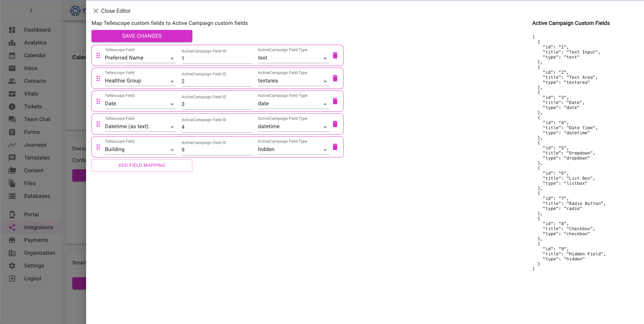The width and height of the screenshot is (644, 324).
Task: Click the Databases storage icon
Action: tap(12, 196)
